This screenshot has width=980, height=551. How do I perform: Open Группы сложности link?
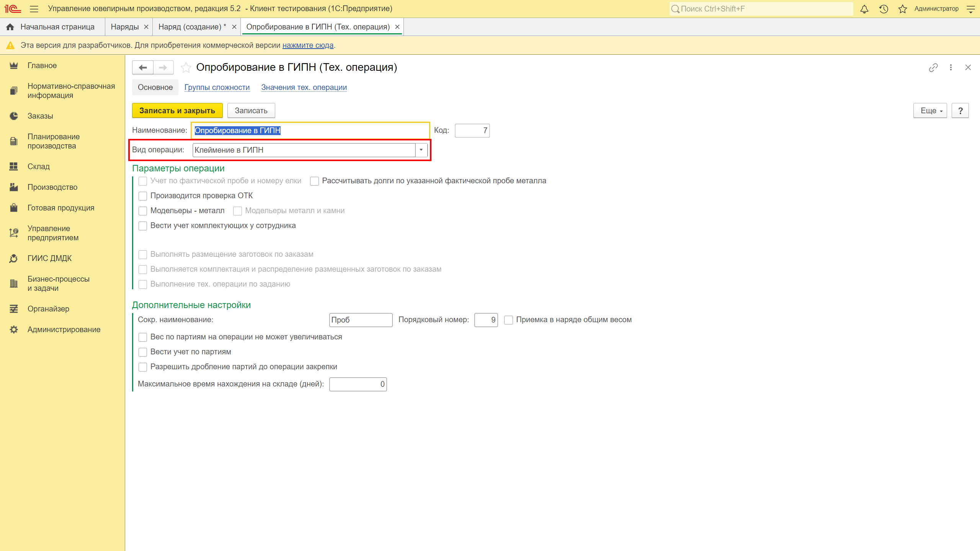coord(217,87)
